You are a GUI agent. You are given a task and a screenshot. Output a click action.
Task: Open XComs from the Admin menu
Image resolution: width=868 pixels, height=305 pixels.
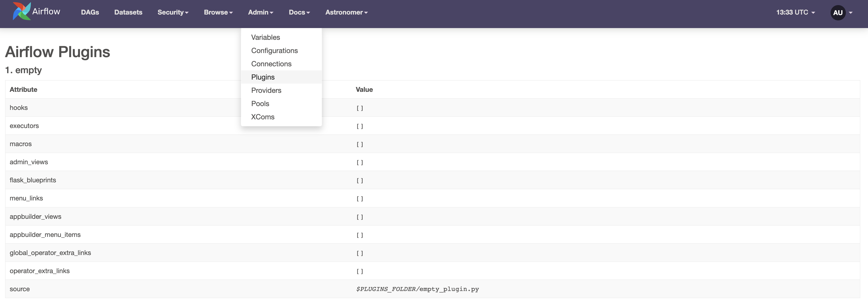pyautogui.click(x=263, y=117)
